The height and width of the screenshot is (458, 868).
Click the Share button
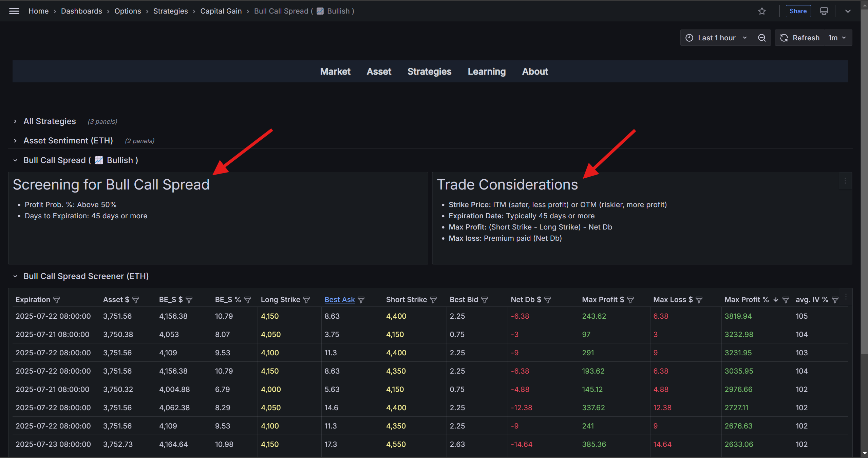798,11
